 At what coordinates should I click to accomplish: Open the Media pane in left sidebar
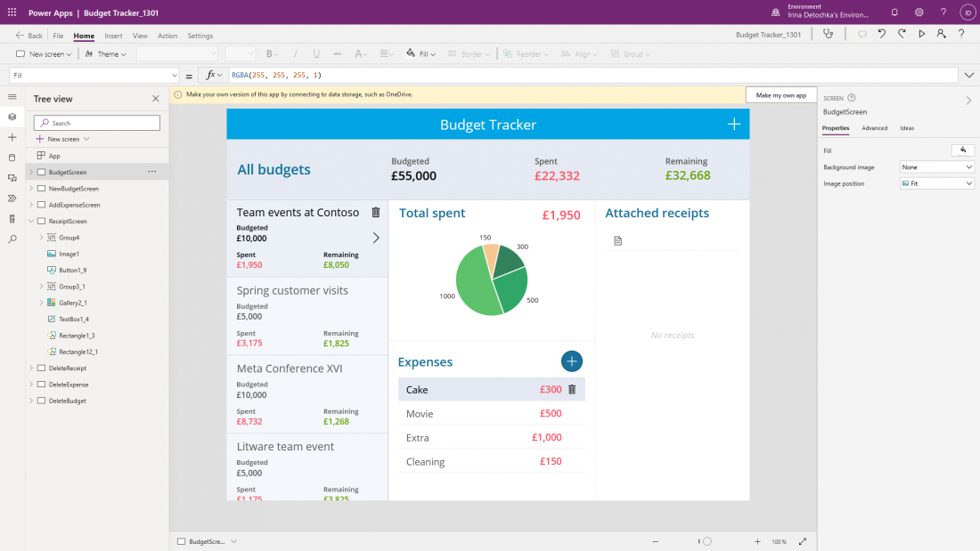click(12, 178)
